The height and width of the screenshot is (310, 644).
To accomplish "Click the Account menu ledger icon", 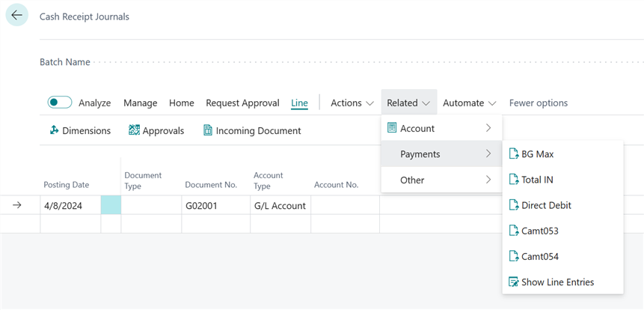I will (x=392, y=128).
